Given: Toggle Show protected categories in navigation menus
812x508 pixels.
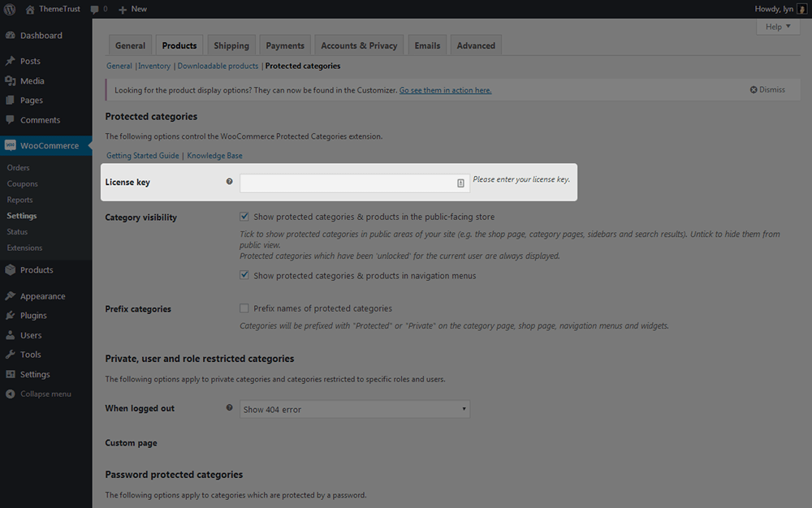Looking at the screenshot, I should 244,275.
